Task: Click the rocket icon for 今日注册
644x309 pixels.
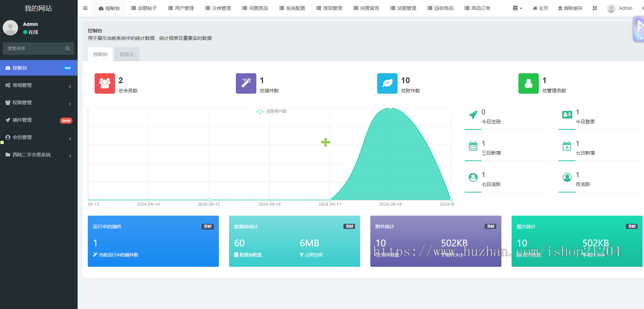Action: tap(473, 114)
